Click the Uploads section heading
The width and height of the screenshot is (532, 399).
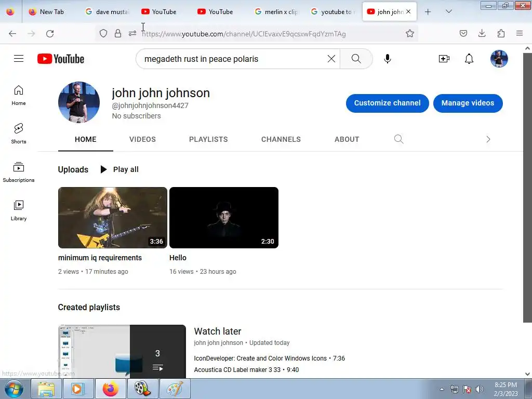click(x=73, y=169)
